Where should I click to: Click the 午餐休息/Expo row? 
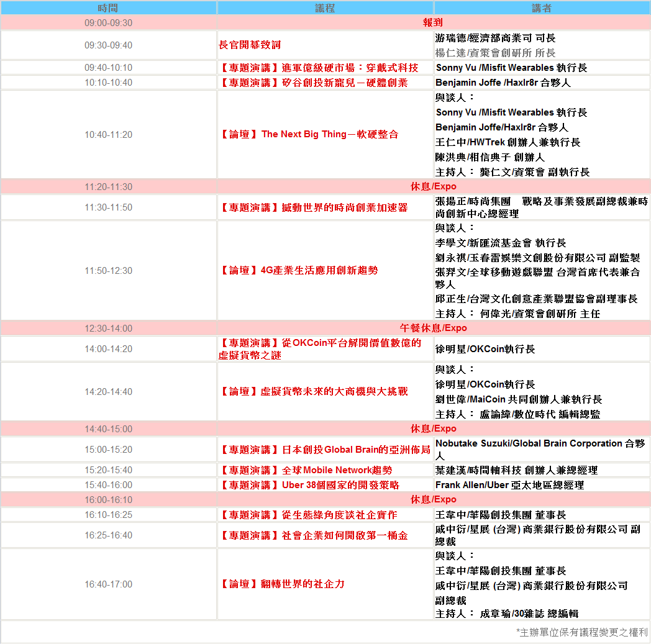click(x=433, y=328)
